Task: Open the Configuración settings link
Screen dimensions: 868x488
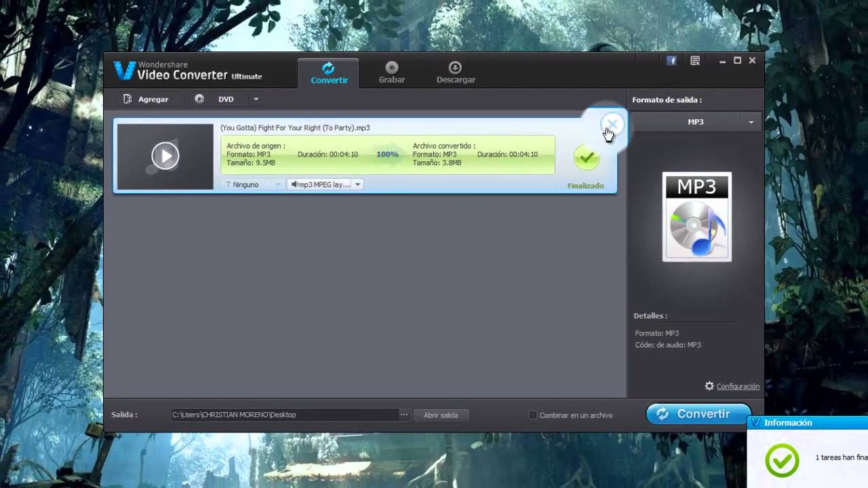Action: [x=738, y=386]
